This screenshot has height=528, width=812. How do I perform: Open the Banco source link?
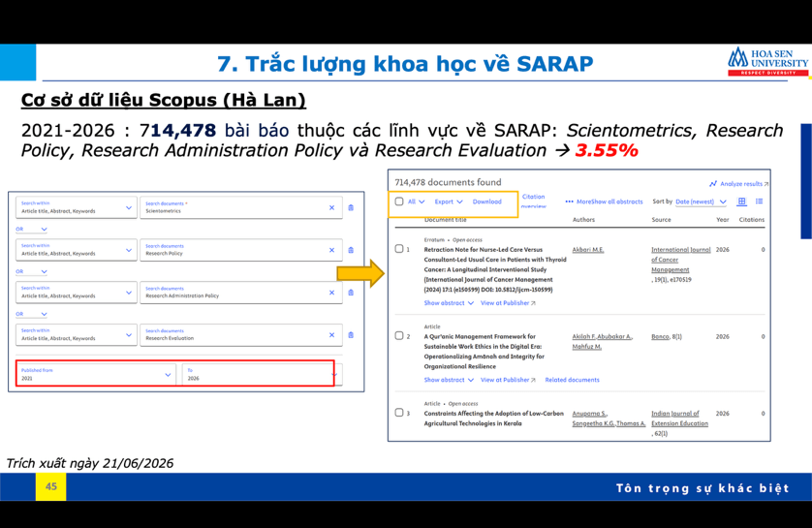coord(660,336)
